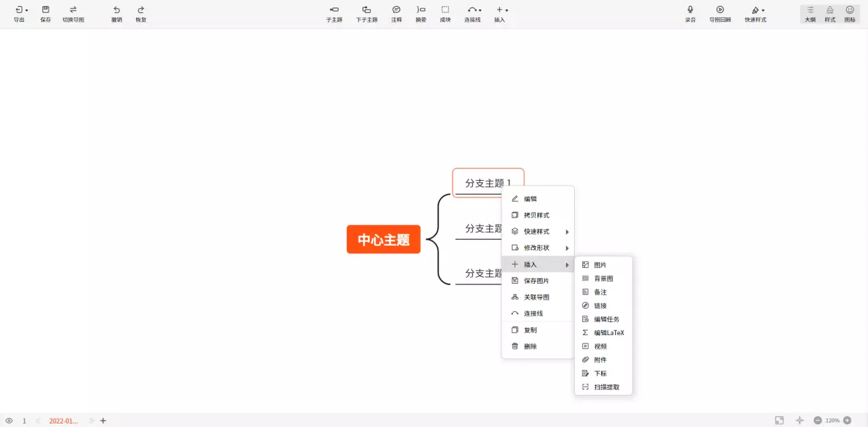Add a 子主题 subtopic from toolbar
The height and width of the screenshot is (427, 868).
coord(334,14)
